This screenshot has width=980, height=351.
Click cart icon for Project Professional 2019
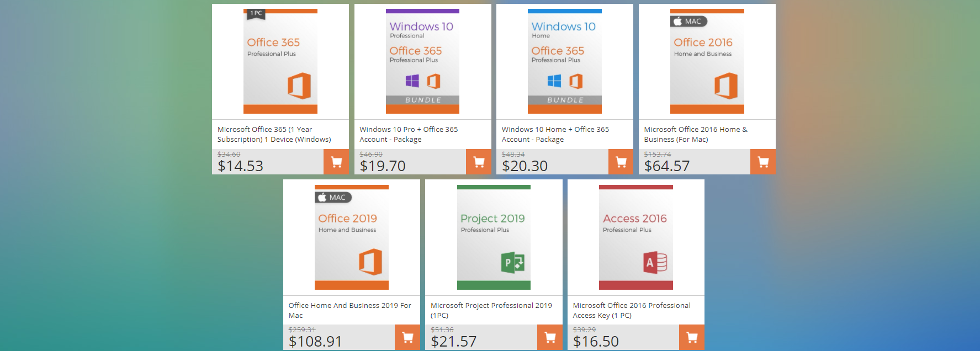click(550, 337)
